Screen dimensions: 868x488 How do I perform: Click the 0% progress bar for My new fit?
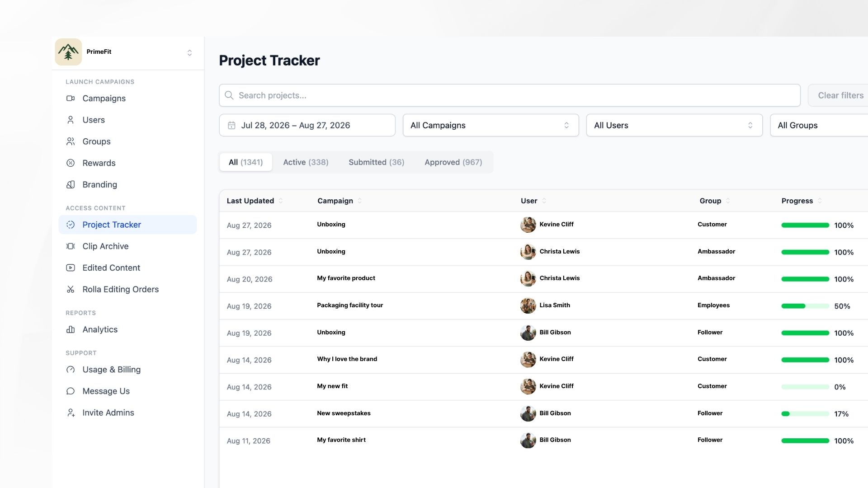(x=805, y=387)
